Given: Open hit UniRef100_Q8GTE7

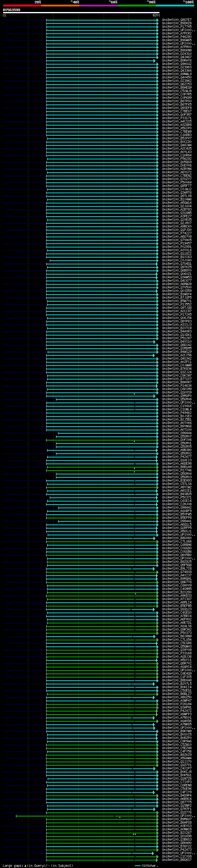Looking at the screenshot, I should coord(177,20).
